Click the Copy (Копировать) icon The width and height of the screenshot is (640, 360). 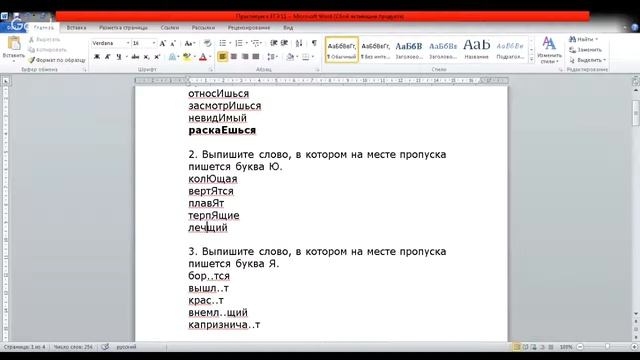click(31, 50)
